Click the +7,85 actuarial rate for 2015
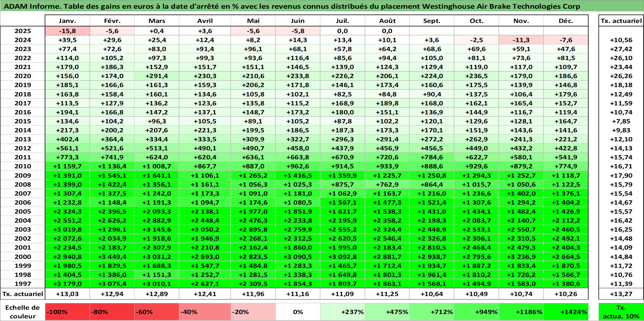The width and height of the screenshot is (644, 321). click(x=621, y=121)
